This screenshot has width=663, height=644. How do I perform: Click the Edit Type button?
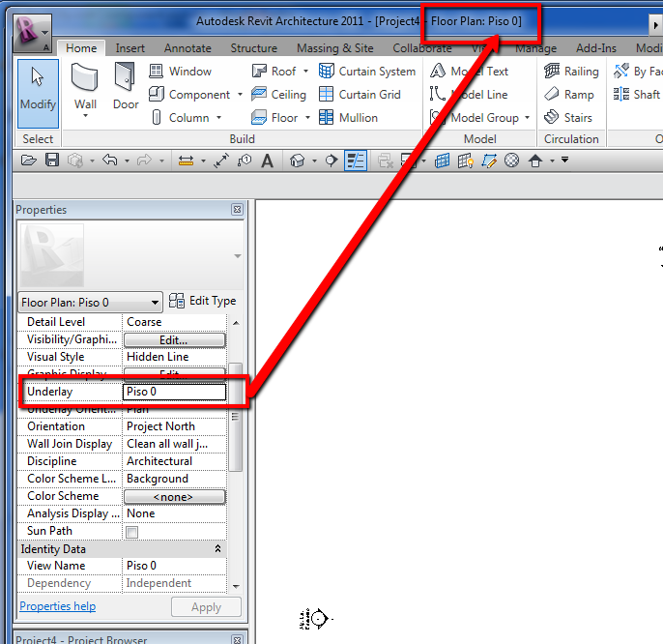(203, 301)
